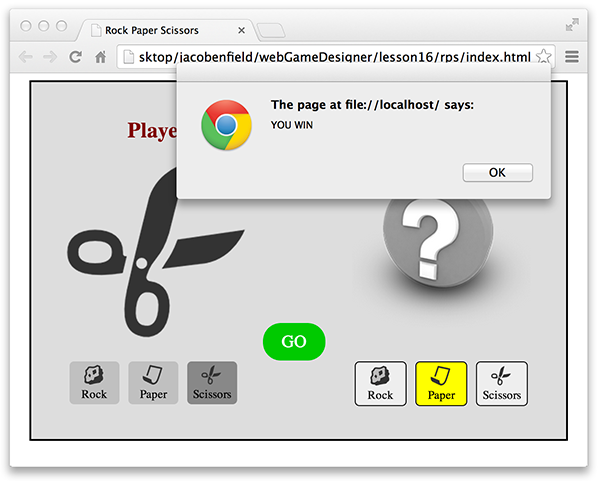
Task: Select the player's Rock button
Action: pos(94,383)
